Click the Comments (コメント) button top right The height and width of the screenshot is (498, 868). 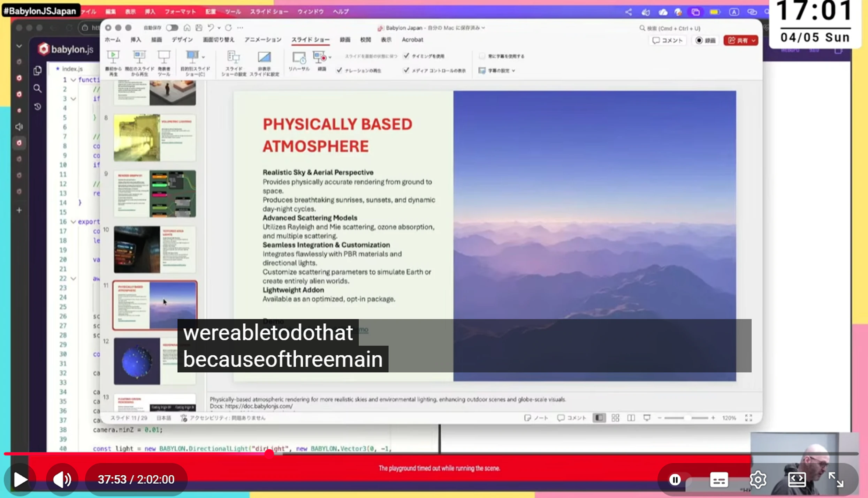pyautogui.click(x=668, y=40)
